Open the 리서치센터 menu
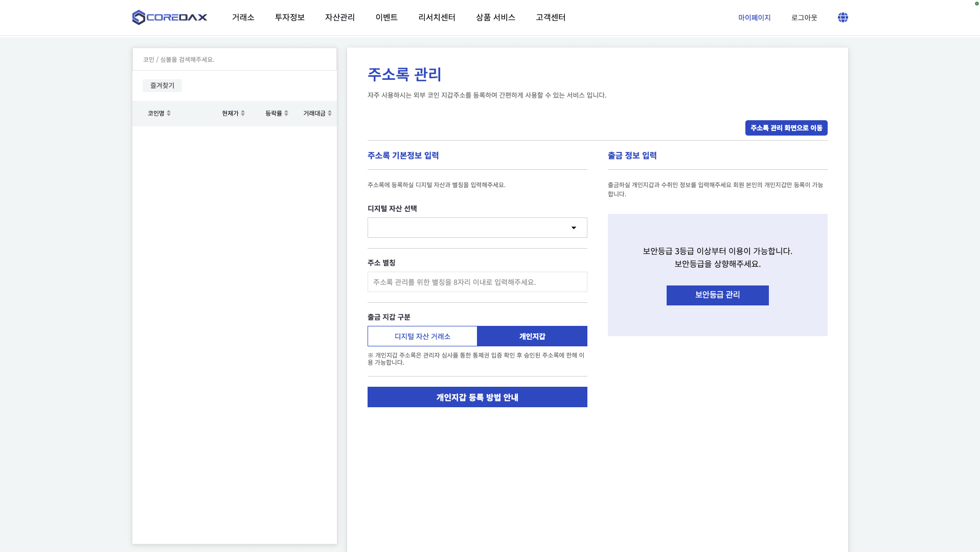Image resolution: width=980 pixels, height=552 pixels. (x=437, y=17)
